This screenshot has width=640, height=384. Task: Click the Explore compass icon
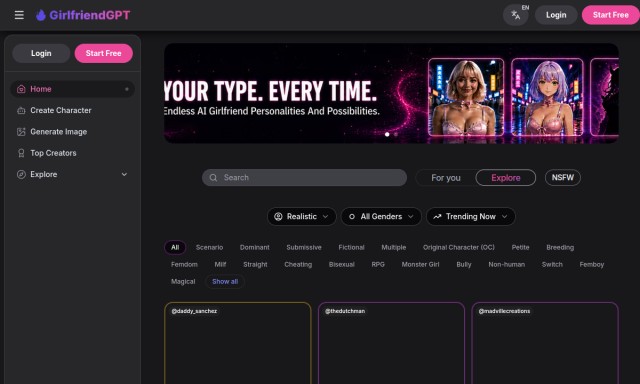[21, 174]
